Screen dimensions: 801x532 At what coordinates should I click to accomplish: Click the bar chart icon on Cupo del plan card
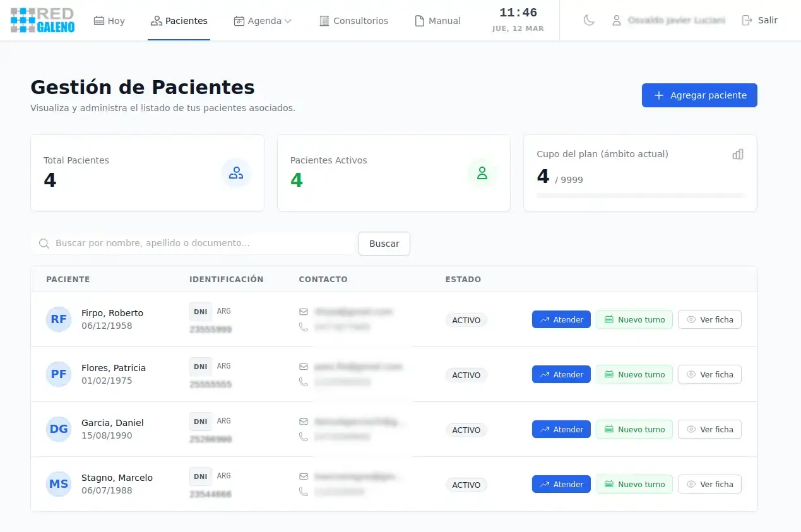click(x=738, y=153)
